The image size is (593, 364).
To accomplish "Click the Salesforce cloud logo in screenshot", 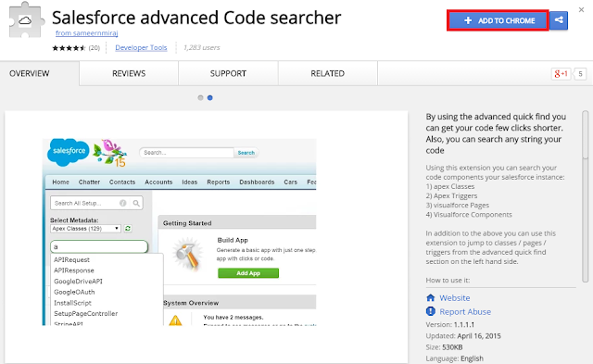I will click(x=68, y=152).
